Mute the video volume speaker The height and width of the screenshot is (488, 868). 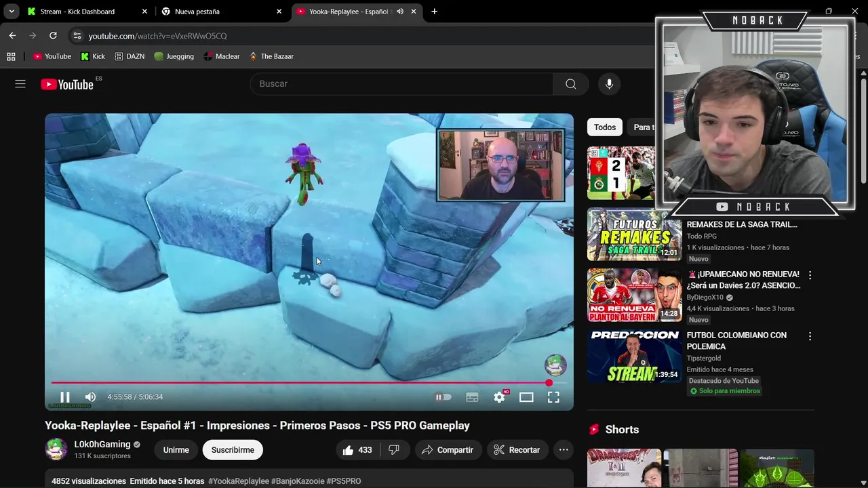pyautogui.click(x=90, y=397)
